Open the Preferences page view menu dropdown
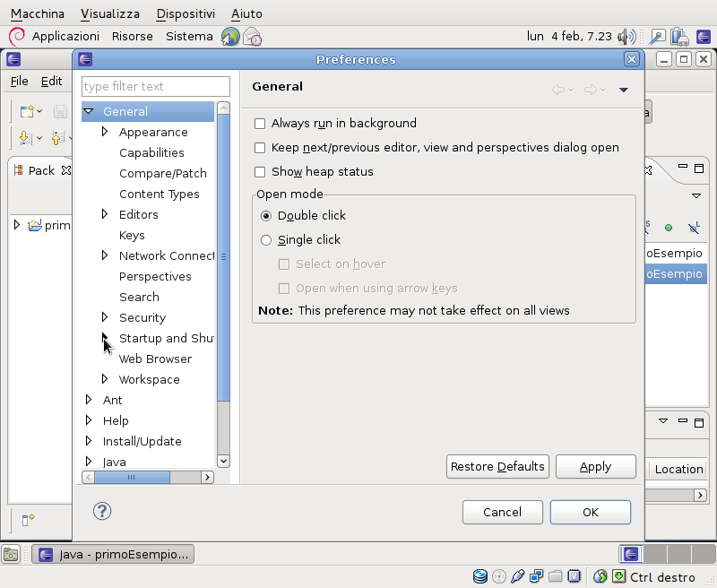Viewport: 717px width, 588px height. point(623,90)
